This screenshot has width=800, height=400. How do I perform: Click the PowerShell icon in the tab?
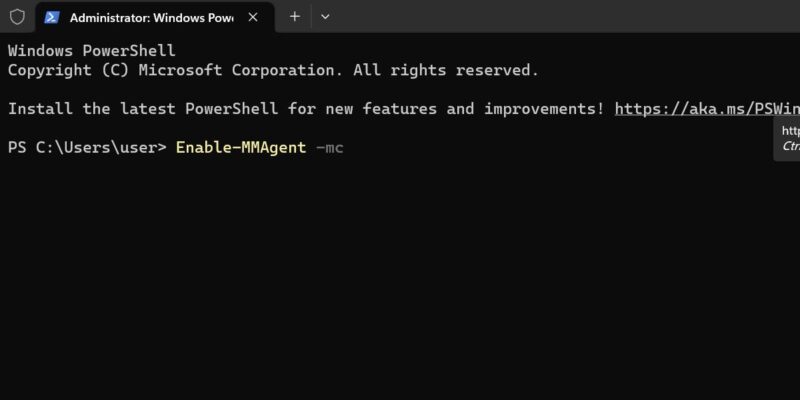pyautogui.click(x=52, y=17)
